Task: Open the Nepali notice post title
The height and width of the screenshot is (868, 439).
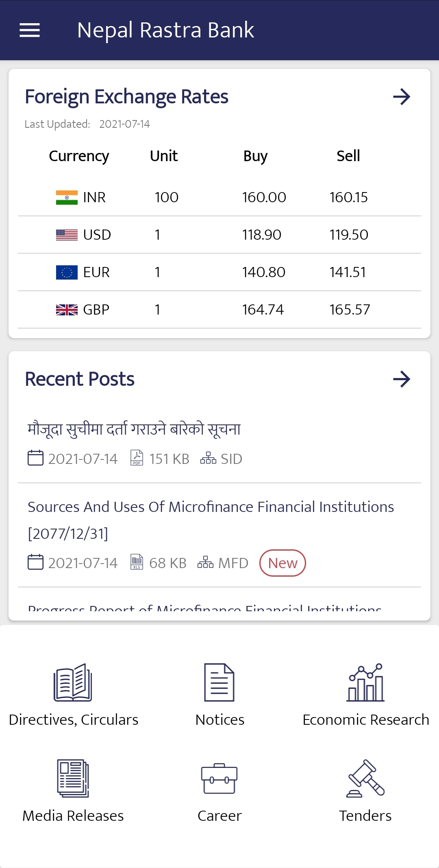Action: coord(134,429)
